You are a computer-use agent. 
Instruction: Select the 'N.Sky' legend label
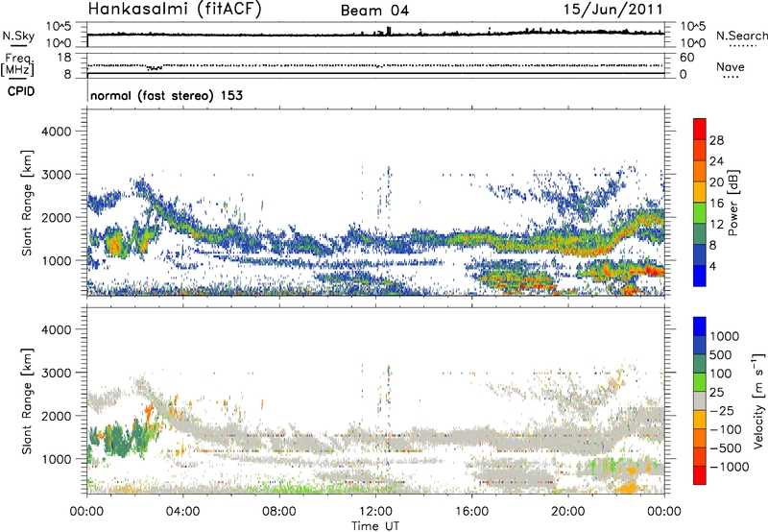pyautogui.click(x=18, y=36)
